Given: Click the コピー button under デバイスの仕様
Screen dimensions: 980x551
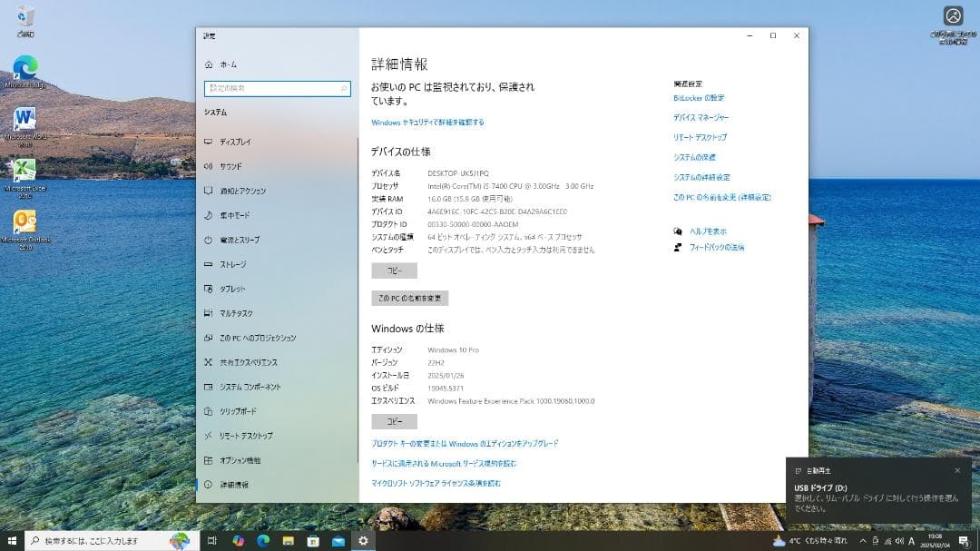Looking at the screenshot, I should (394, 271).
